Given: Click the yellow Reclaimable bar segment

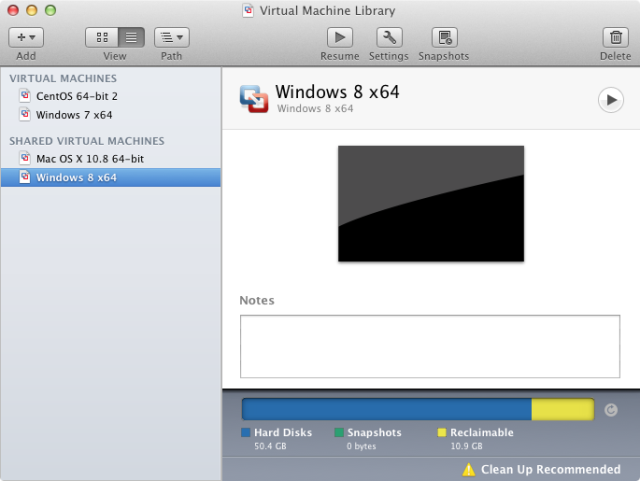Looking at the screenshot, I should coord(562,409).
